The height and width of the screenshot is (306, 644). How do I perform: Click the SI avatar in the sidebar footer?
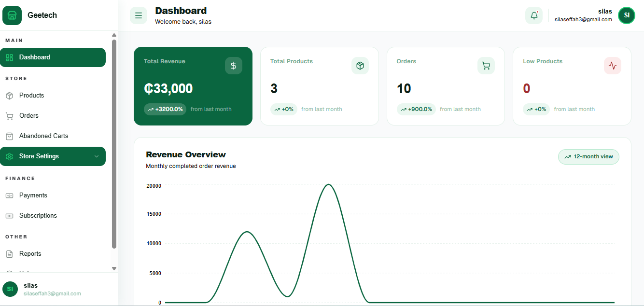[x=10, y=289]
